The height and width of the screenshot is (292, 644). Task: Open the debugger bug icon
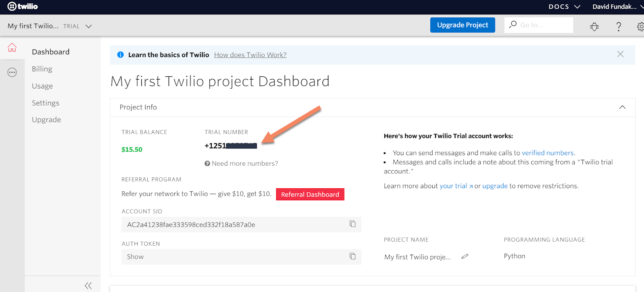point(594,27)
